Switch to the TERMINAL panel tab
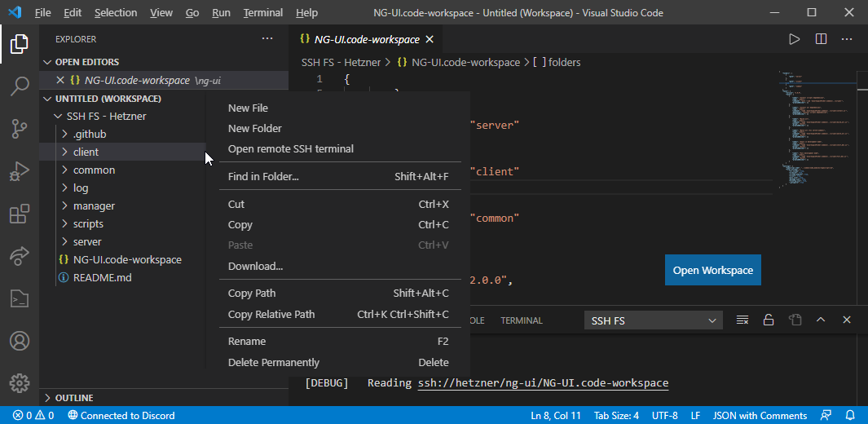The width and height of the screenshot is (868, 424). click(522, 320)
